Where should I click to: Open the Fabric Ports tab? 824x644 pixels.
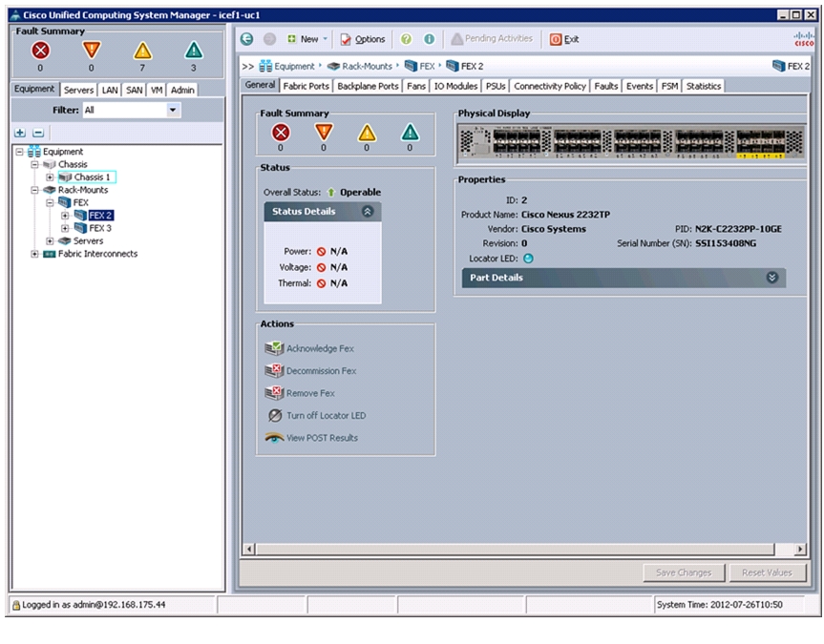pos(306,86)
